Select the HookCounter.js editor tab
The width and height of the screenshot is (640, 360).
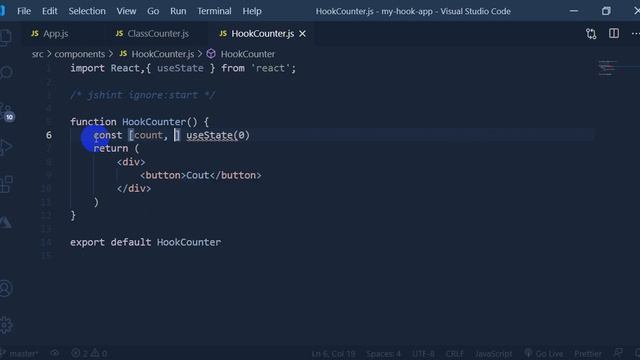(262, 33)
